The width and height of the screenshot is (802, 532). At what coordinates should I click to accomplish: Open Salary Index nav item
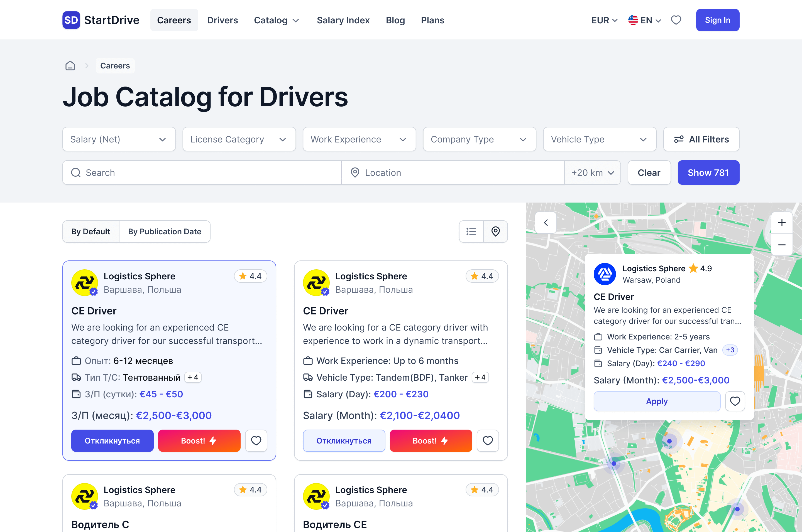(x=343, y=20)
